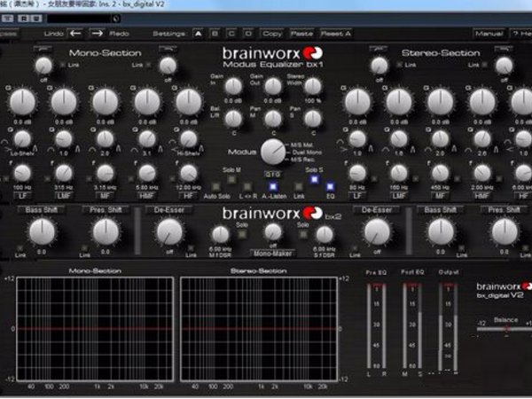Click the Gain Out knob
This screenshot has height=399, width=532.
273,87
